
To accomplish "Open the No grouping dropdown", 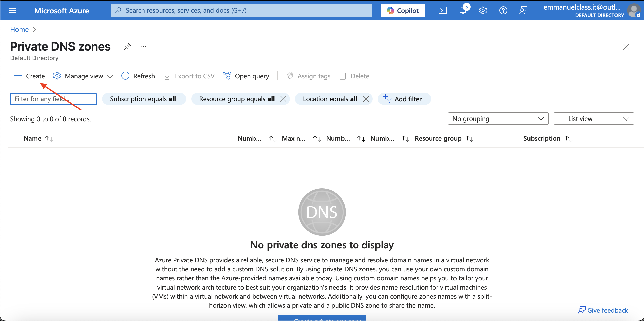I will tap(498, 118).
